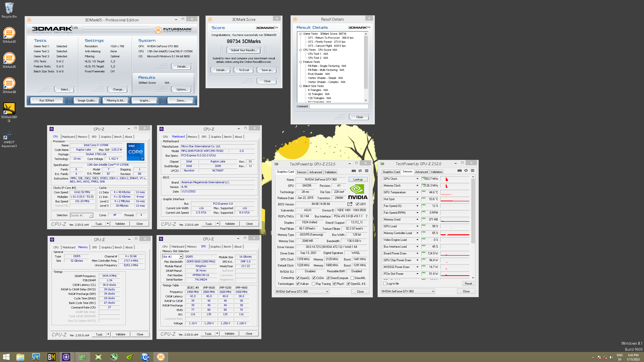Click the camera icon in GPU-Z Sensors window
Image resolution: width=644 pixels, height=362 pixels.
[x=460, y=170]
